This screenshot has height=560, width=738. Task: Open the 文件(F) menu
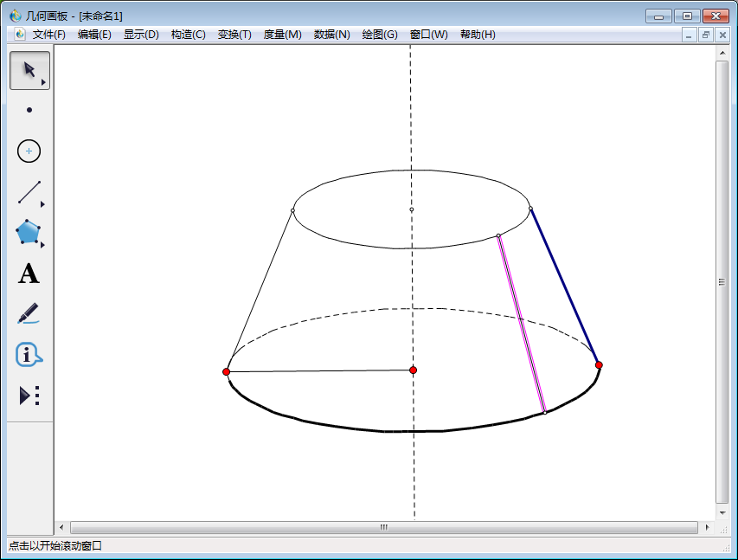pos(49,35)
